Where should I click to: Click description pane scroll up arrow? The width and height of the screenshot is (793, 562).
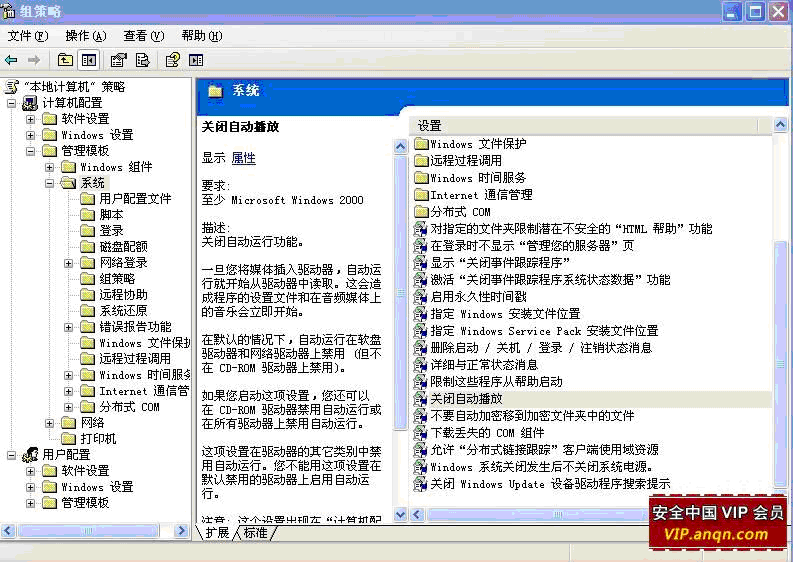(x=401, y=147)
